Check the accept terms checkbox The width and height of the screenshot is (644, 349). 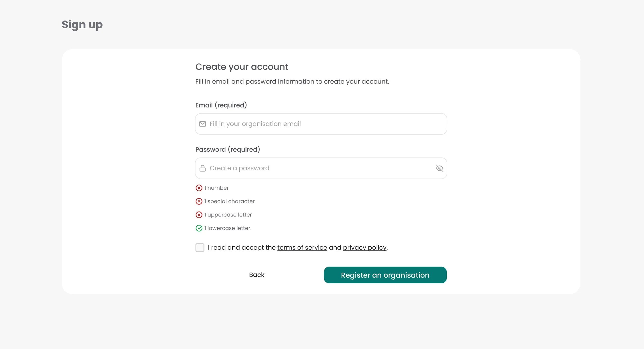pyautogui.click(x=200, y=248)
